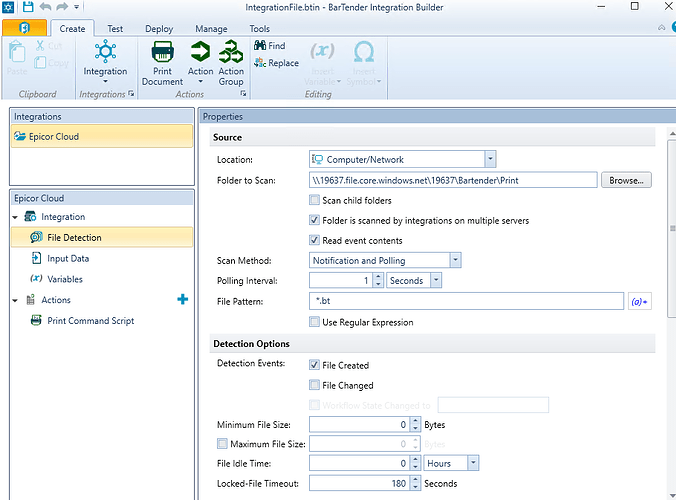This screenshot has height=500, width=676.
Task: Add an action with the blue plus icon
Action: coord(182,300)
